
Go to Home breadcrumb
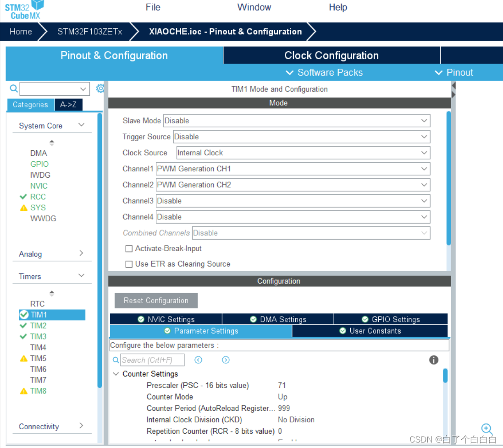[x=21, y=32]
